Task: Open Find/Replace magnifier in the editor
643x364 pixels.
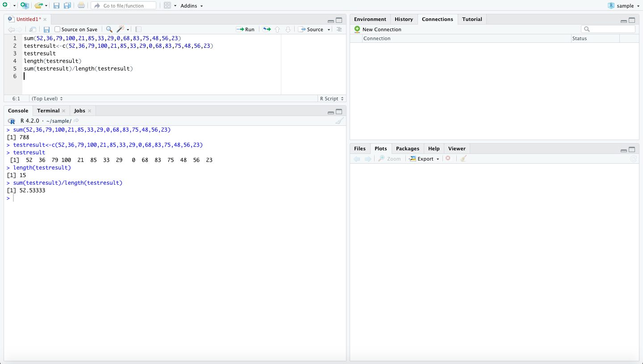Action: 109,29
